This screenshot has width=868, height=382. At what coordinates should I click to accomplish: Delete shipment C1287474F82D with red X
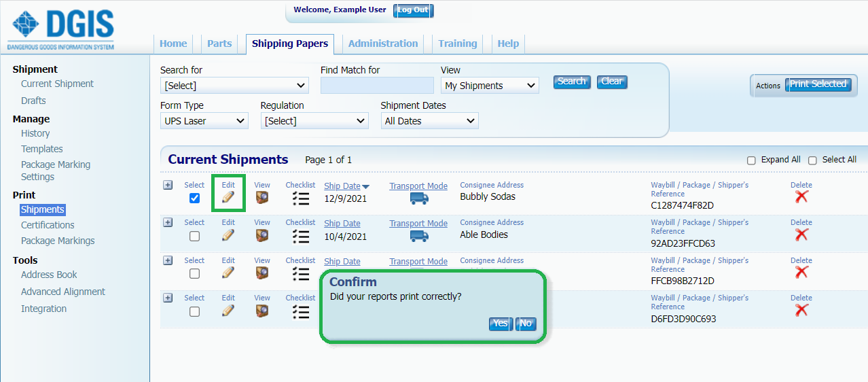[x=801, y=196]
